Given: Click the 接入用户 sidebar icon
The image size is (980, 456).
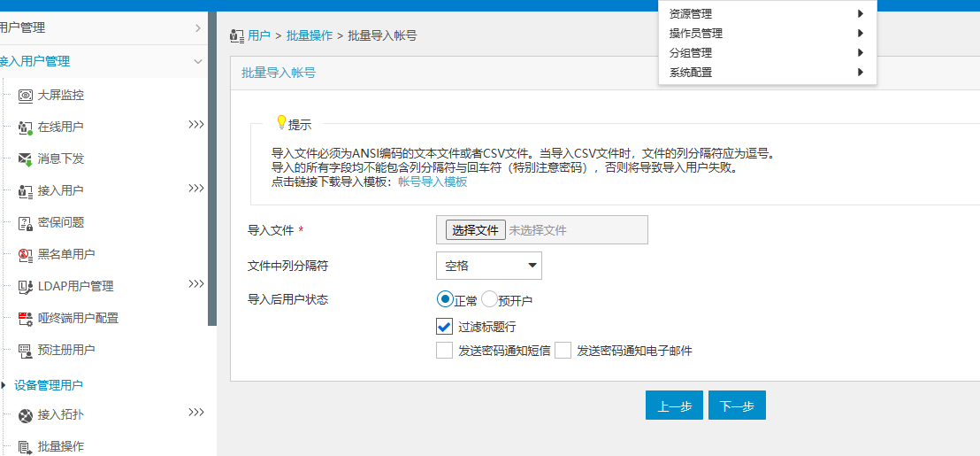Looking at the screenshot, I should 25,191.
